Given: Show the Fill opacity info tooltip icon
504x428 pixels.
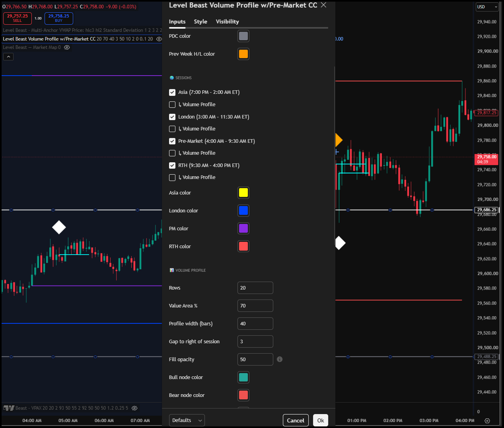Looking at the screenshot, I should 280,360.
